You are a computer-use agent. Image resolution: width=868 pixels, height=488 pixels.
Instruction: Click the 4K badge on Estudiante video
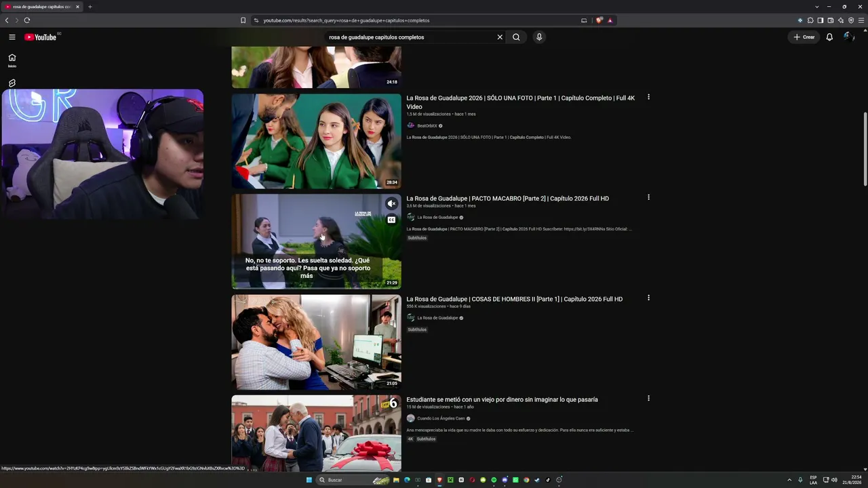point(410,439)
